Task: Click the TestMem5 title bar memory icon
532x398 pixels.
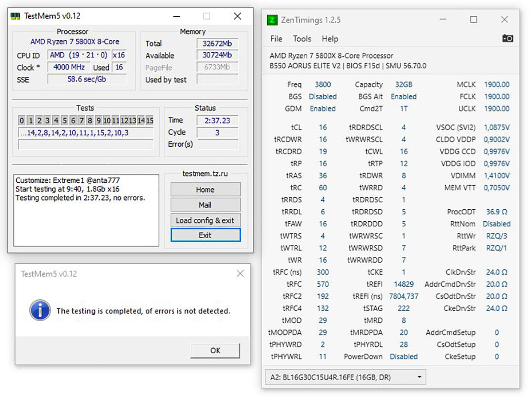Action: click(15, 16)
